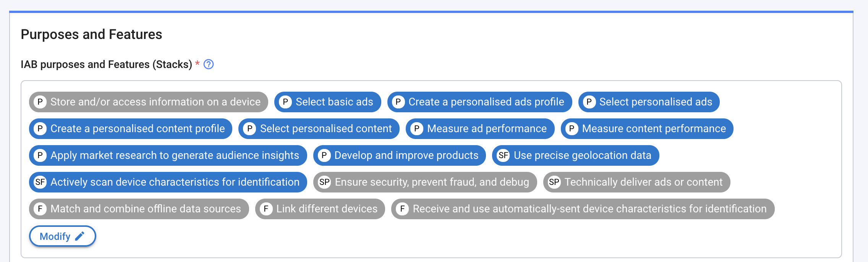Screen dimensions: 868x262
Task: Click the SF badge on Actively scan device characteristics
Action: [x=39, y=182]
